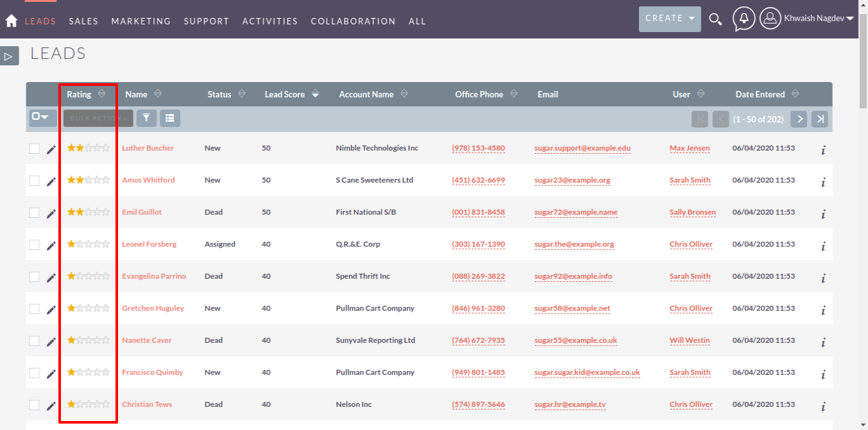Expand the left sidebar with the arrow icon
This screenshot has height=430, width=868.
pyautogui.click(x=10, y=56)
